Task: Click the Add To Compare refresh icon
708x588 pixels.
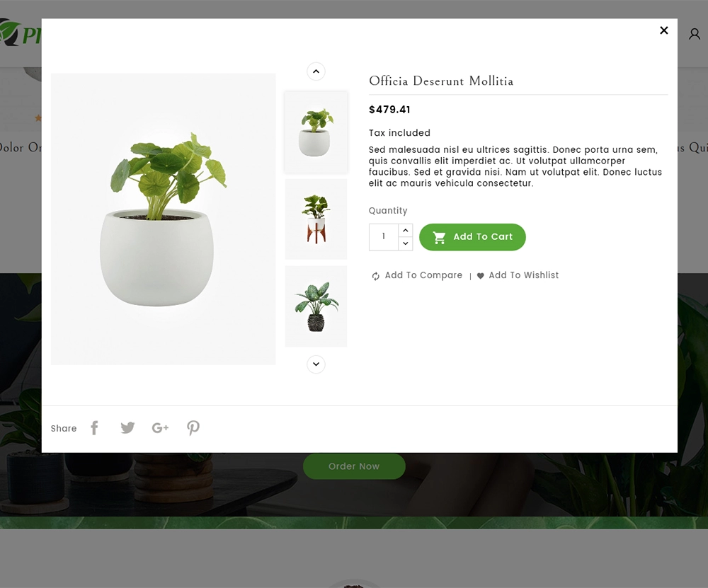Action: (376, 276)
